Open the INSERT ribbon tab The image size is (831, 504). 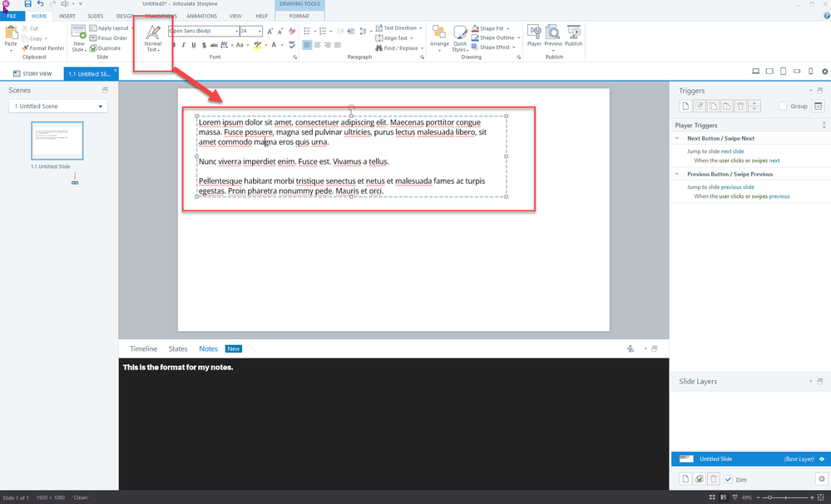coord(67,16)
